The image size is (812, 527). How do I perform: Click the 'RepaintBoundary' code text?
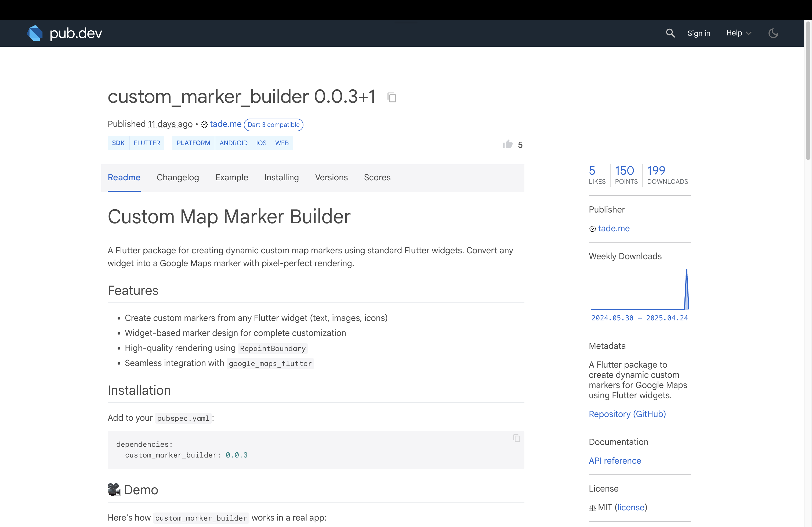pyautogui.click(x=273, y=348)
